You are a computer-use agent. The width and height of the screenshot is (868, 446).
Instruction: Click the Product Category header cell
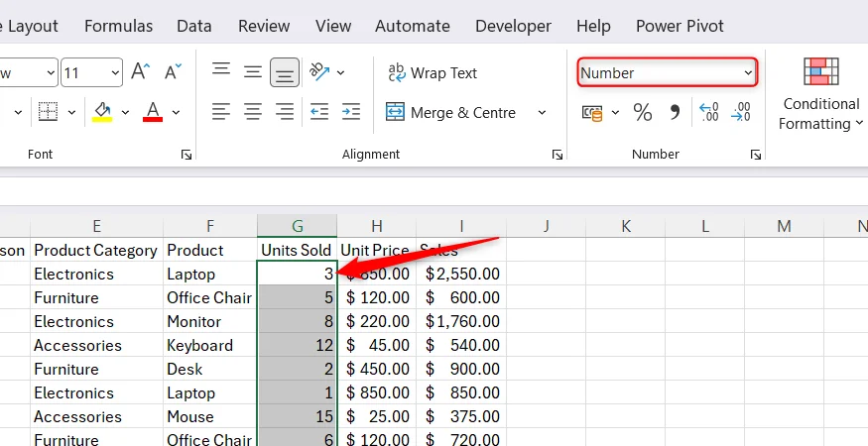(97, 250)
